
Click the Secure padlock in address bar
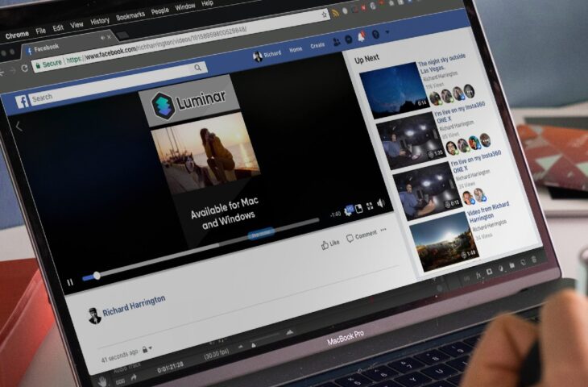[x=38, y=66]
